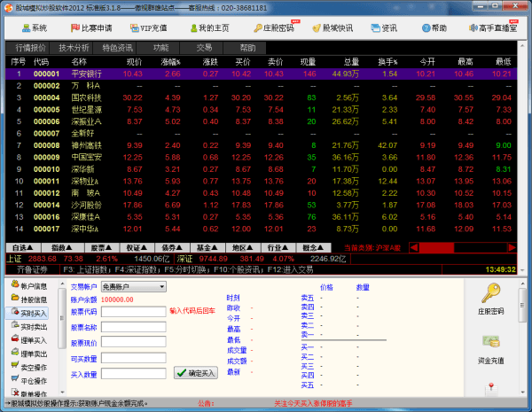Sort by 现价 column header

pos(134,62)
